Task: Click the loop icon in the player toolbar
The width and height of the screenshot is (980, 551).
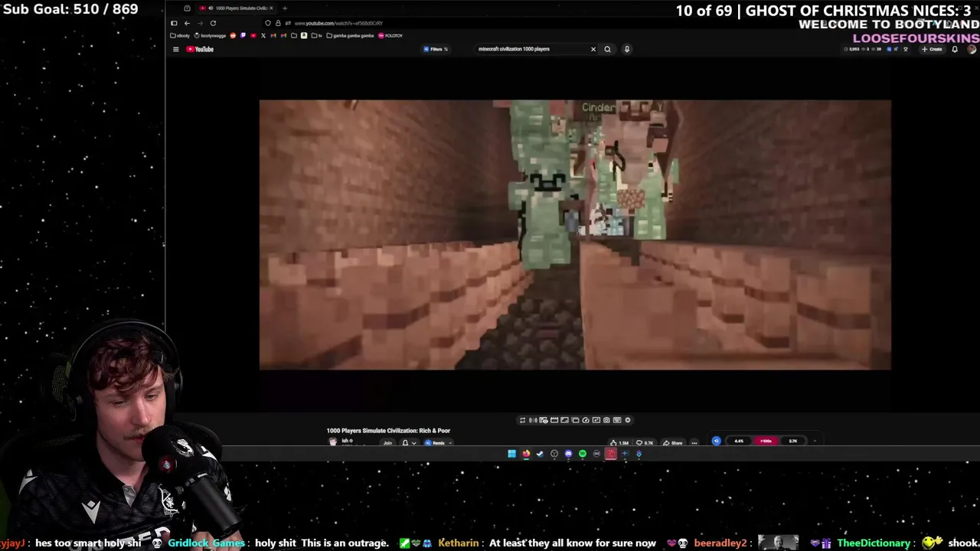Action: point(522,420)
